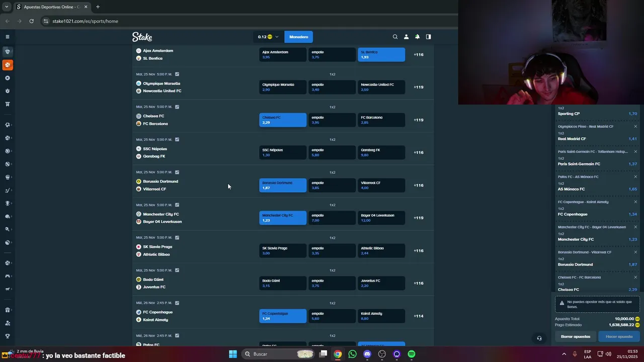Expand +116 markets for Dortmund vs Villarreal
The height and width of the screenshot is (362, 644).
click(x=419, y=185)
